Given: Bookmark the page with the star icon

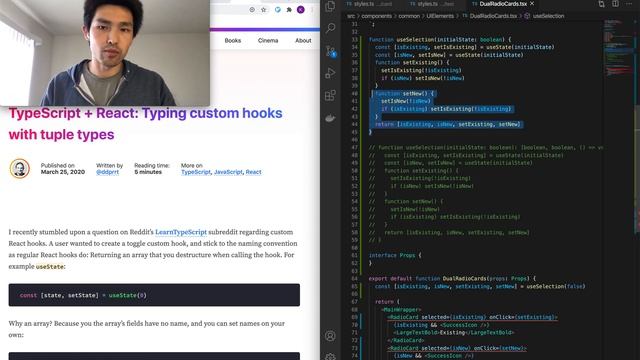Looking at the screenshot, I should tap(264, 9).
